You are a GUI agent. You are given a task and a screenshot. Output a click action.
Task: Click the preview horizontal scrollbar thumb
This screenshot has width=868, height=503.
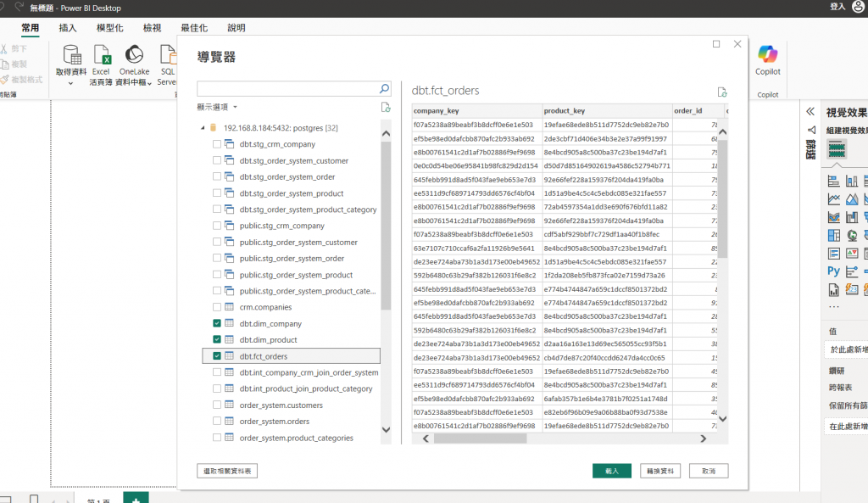coord(480,439)
